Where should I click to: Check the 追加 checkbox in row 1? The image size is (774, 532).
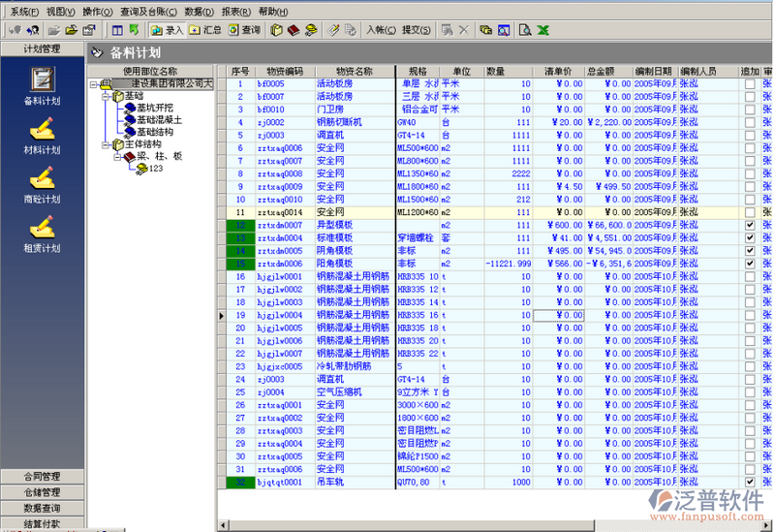click(x=749, y=84)
